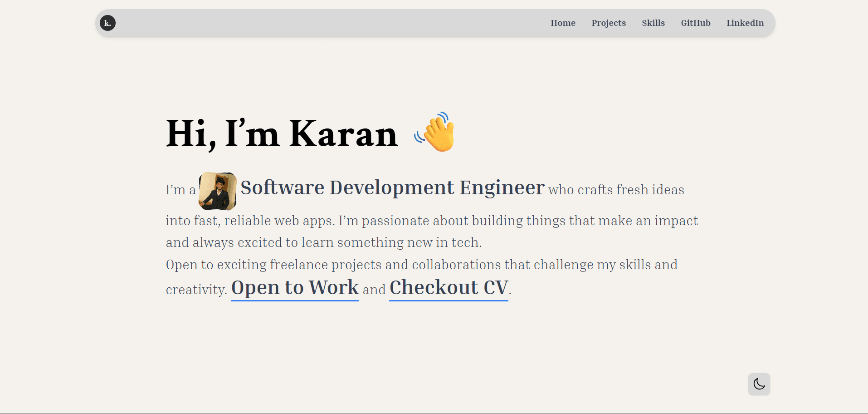Open Karan's profile photo thumbnail
Image resolution: width=868 pixels, height=414 pixels.
pos(218,191)
